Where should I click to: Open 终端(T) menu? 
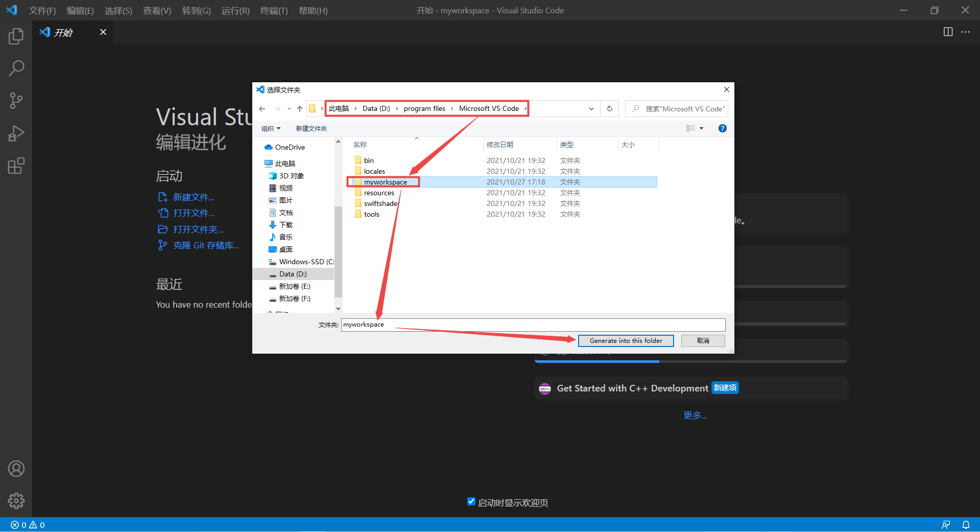pos(274,11)
